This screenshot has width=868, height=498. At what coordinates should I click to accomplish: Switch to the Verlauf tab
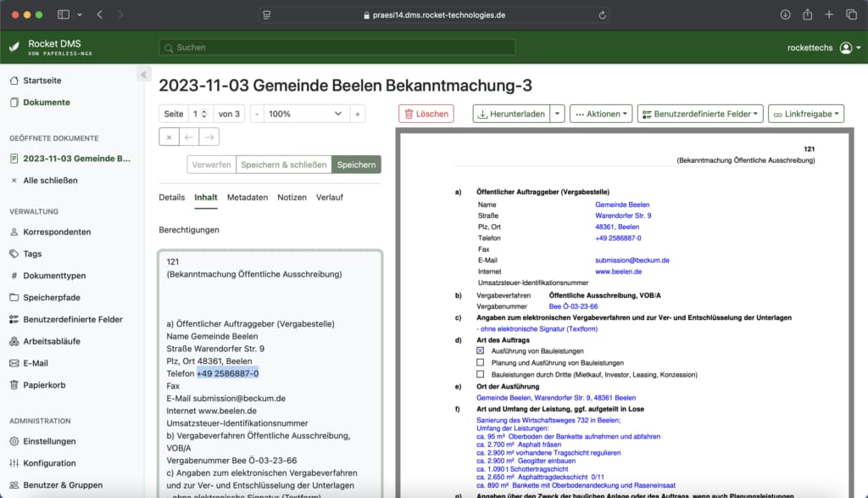coord(330,197)
